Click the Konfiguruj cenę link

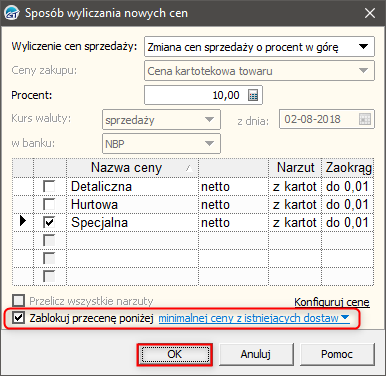click(x=332, y=302)
